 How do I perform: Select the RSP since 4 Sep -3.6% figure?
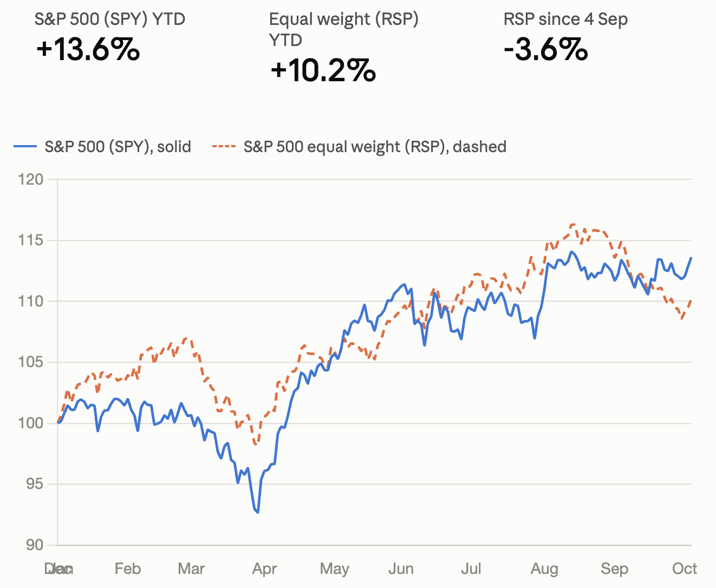(545, 49)
